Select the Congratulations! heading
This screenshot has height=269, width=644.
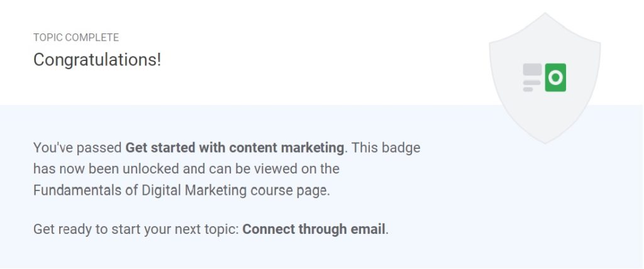(x=97, y=60)
